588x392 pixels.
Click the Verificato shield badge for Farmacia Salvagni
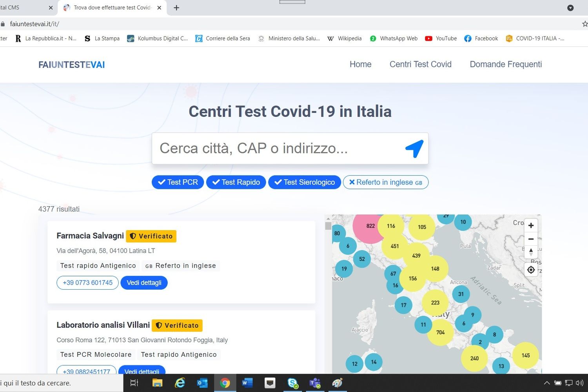click(x=151, y=236)
